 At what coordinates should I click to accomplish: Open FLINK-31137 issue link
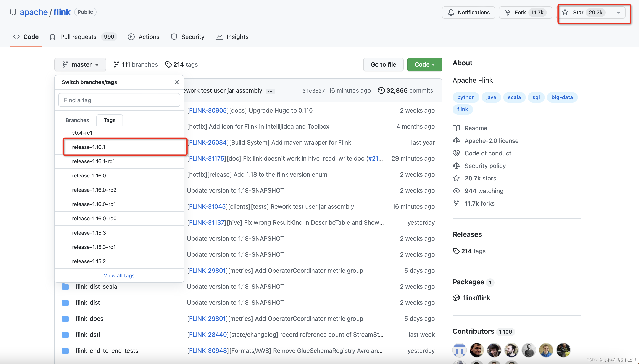(x=207, y=222)
